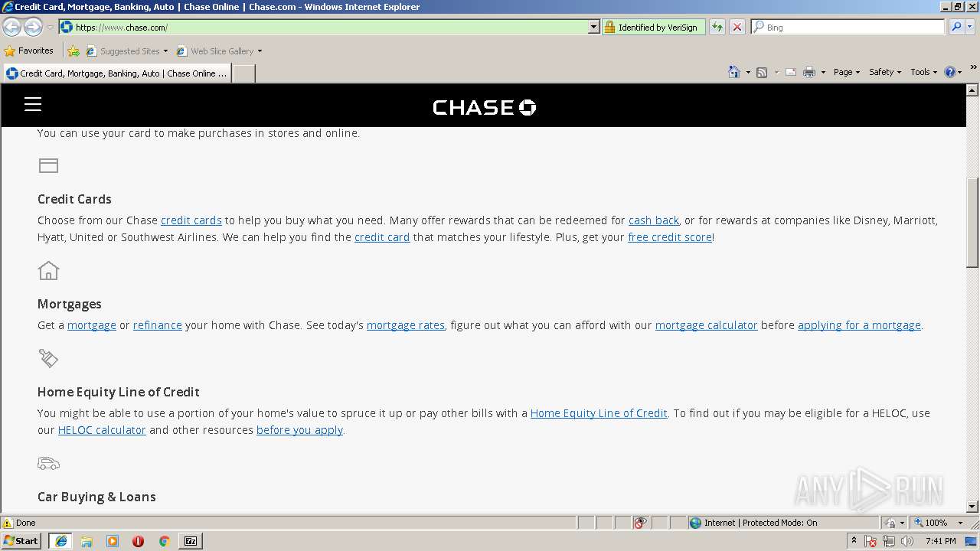Open the 'mortgage' link after 'Get a'

pos(92,325)
